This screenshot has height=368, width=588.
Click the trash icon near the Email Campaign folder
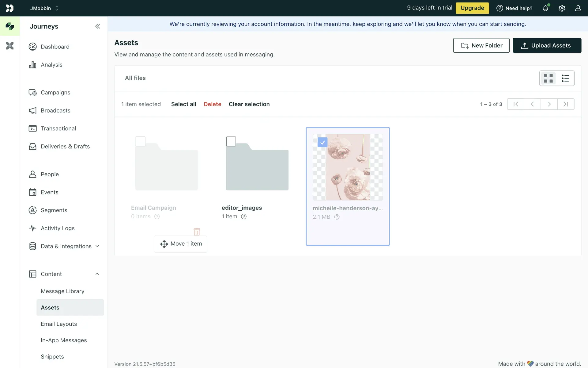point(197,232)
